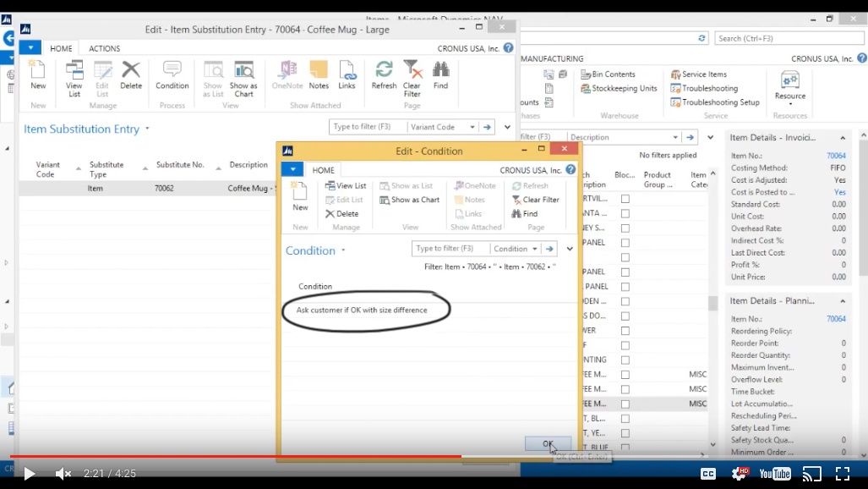Image resolution: width=868 pixels, height=489 pixels.
Task: Tick Blocked checkbox in the RTVIL... row
Action: pyautogui.click(x=625, y=199)
